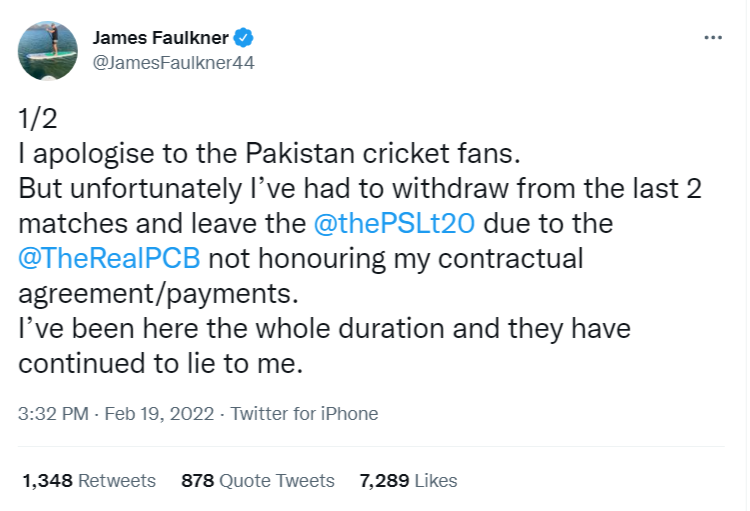The height and width of the screenshot is (511, 750).
Task: Click the Feb 19, 2022 date
Action: pos(161,413)
